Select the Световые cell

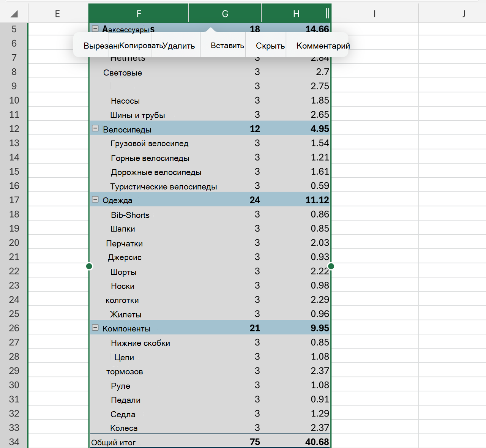(139, 72)
